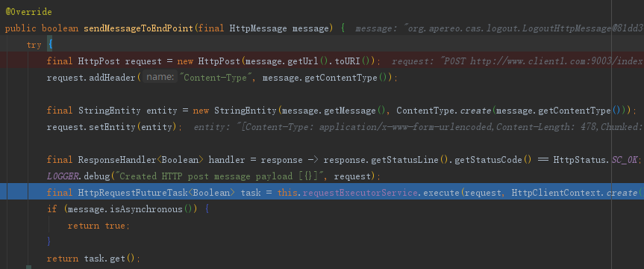Click the entity variable declaration name
Screen dimensions: 644x269
(162, 111)
